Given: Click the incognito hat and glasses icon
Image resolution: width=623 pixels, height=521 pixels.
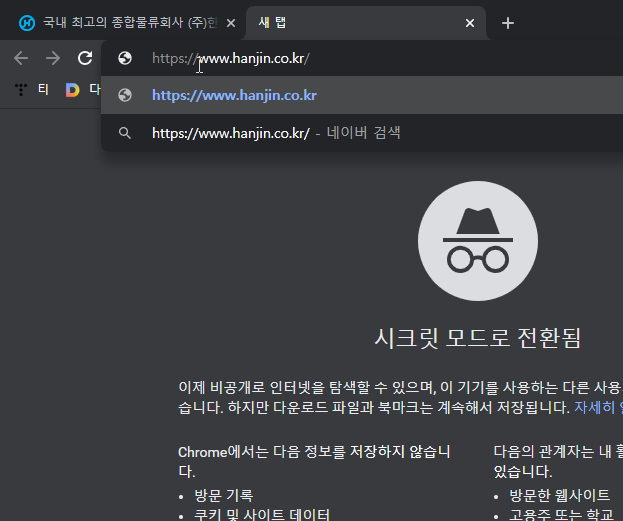Looking at the screenshot, I should pyautogui.click(x=478, y=241).
